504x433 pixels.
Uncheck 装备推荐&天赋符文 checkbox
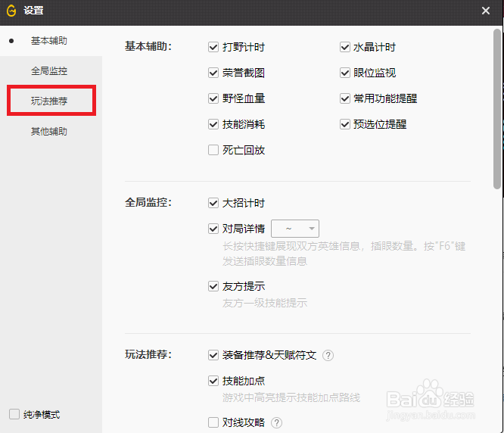click(x=213, y=355)
